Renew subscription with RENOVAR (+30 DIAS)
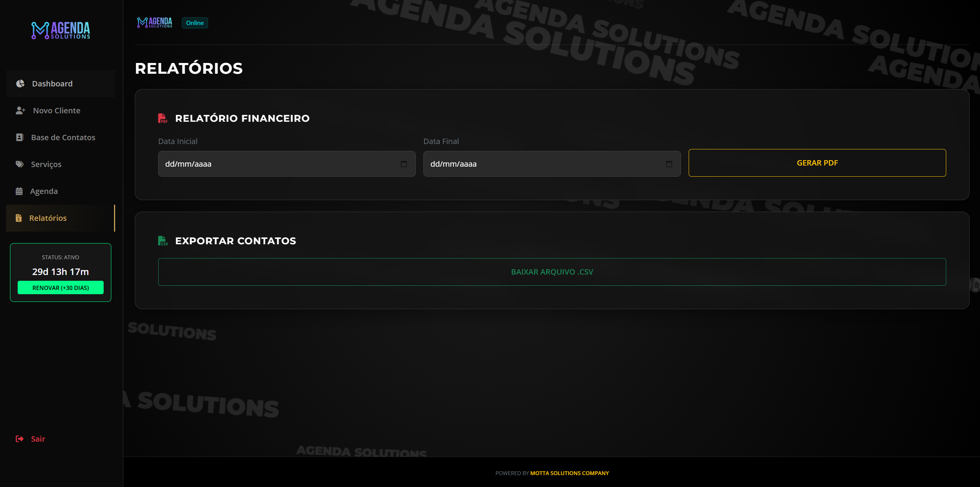Viewport: 980px width, 487px height. (61, 288)
